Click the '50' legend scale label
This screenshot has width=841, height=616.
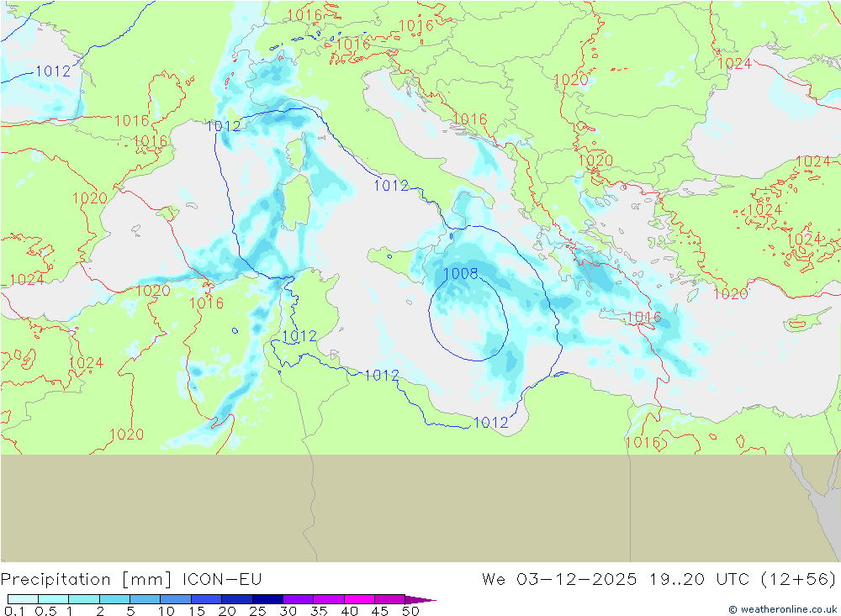point(410,611)
